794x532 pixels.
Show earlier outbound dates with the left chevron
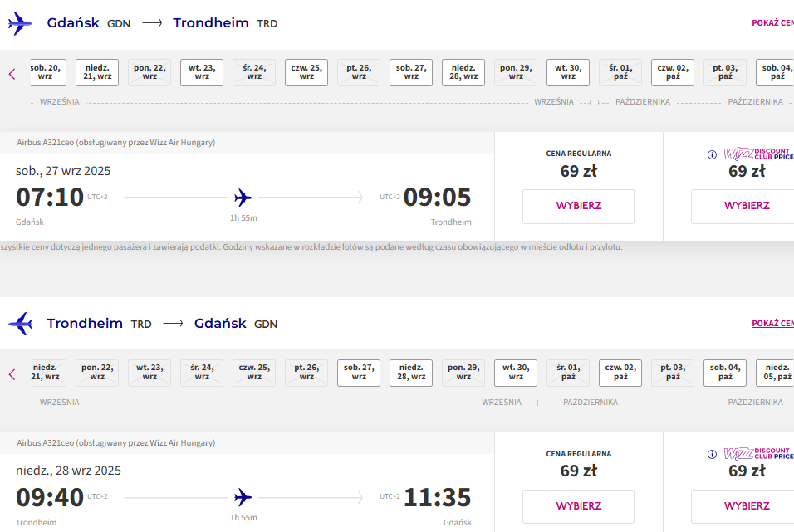12,74
